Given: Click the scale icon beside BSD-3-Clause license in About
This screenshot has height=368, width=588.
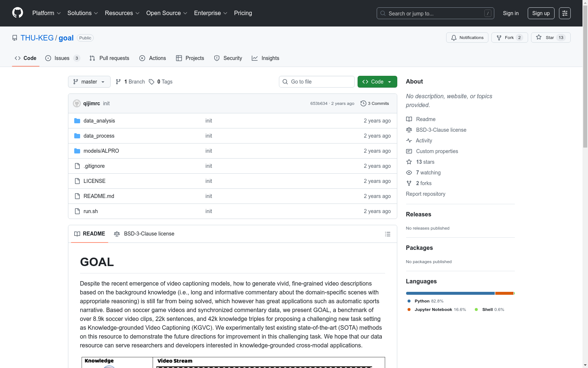Looking at the screenshot, I should 409,130.
